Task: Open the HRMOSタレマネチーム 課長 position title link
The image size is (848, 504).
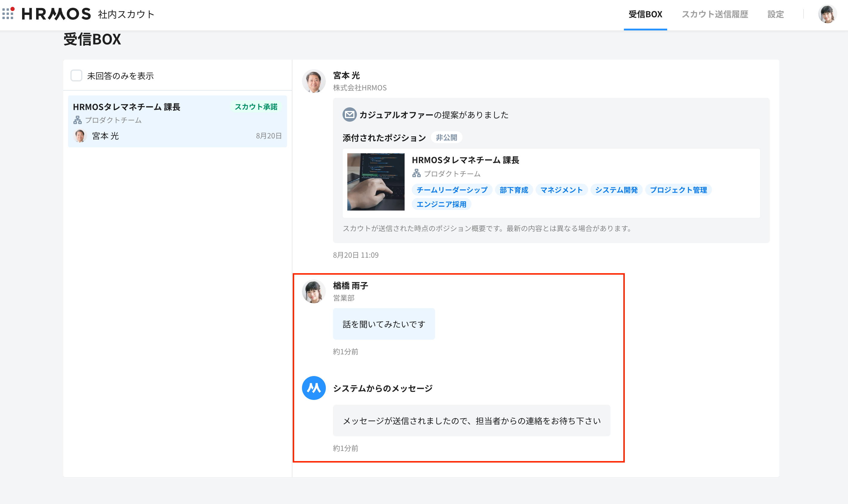Action: pyautogui.click(x=465, y=160)
